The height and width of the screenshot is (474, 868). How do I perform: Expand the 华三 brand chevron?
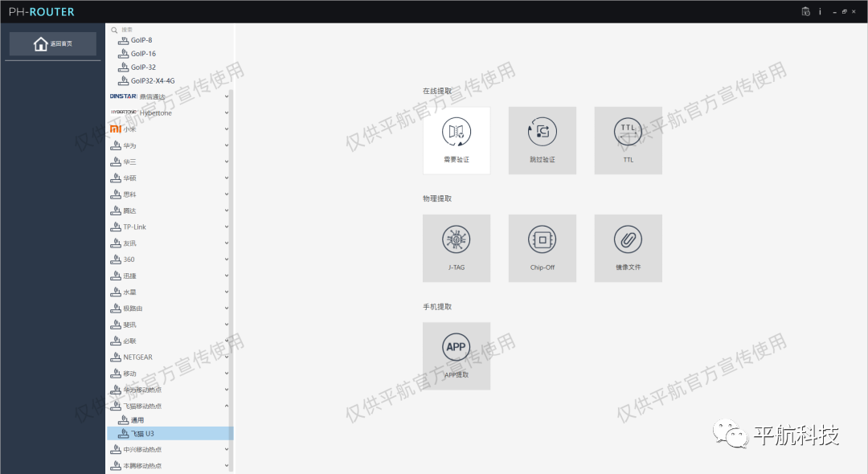(227, 161)
